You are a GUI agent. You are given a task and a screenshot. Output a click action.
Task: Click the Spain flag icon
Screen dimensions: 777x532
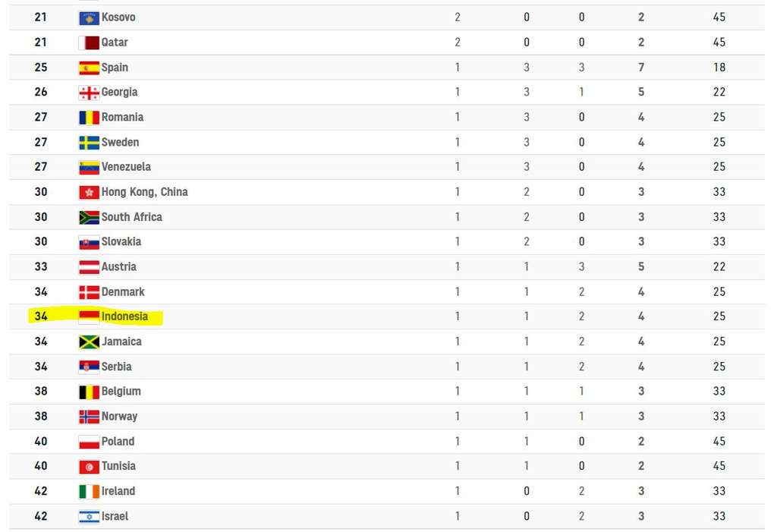click(90, 68)
